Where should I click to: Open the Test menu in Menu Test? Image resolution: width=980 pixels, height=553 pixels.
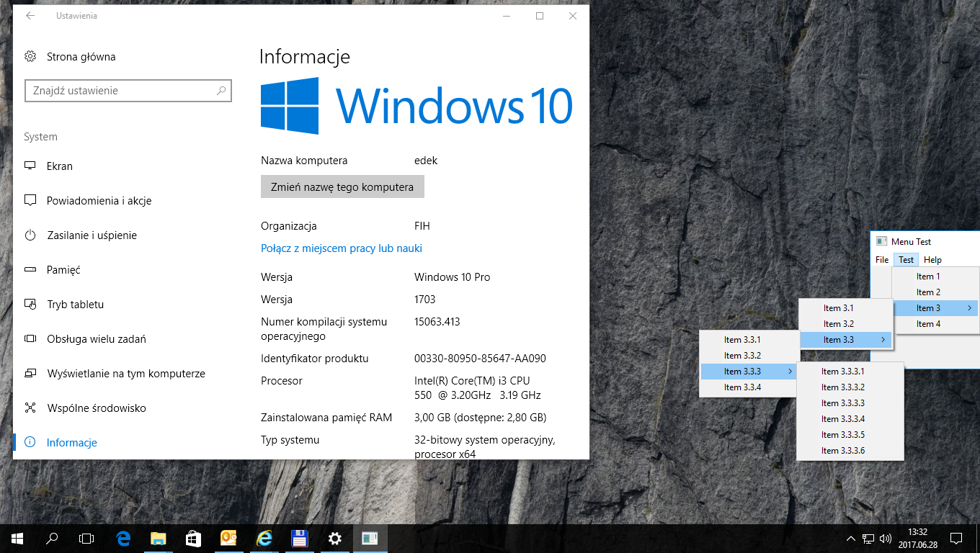(x=906, y=260)
